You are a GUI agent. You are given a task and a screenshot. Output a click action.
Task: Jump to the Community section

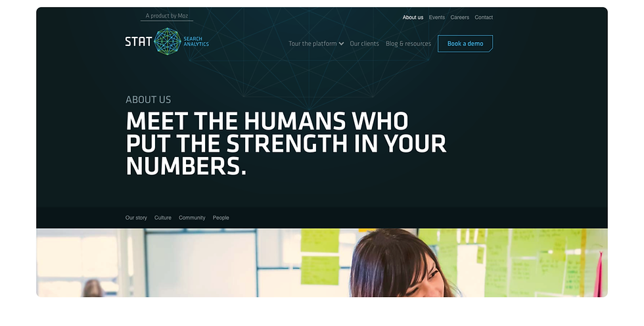click(x=192, y=218)
